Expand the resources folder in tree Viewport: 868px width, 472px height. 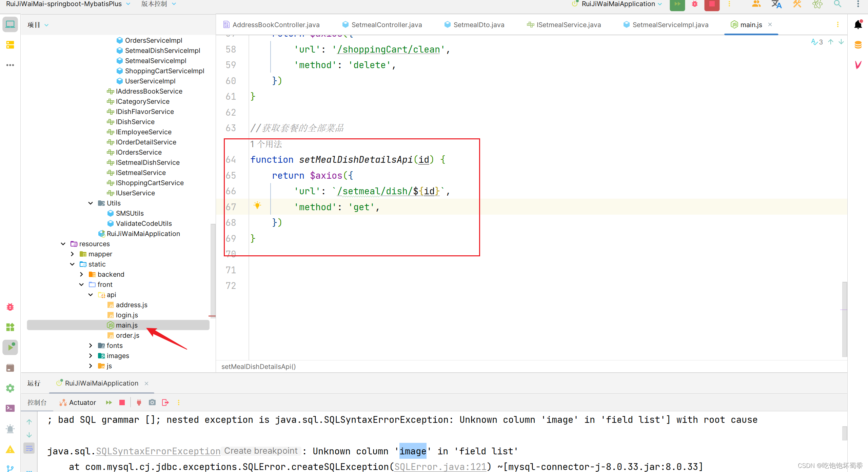pos(66,243)
